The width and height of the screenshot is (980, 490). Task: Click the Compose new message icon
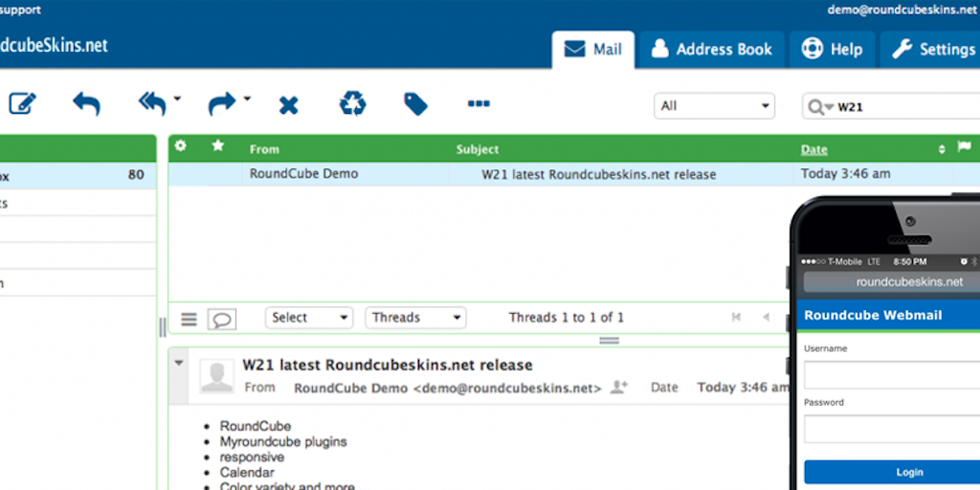click(x=23, y=103)
